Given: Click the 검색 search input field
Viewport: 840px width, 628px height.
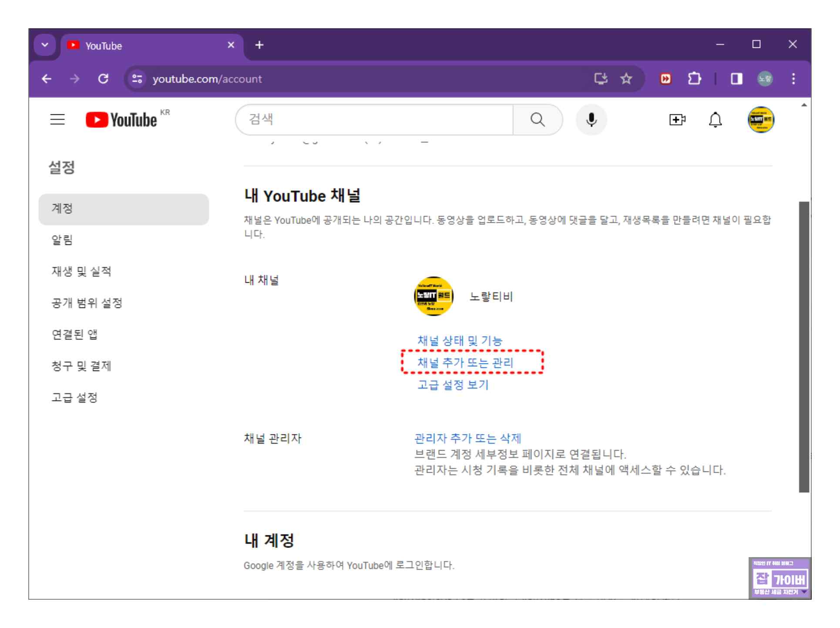Looking at the screenshot, I should pos(374,120).
